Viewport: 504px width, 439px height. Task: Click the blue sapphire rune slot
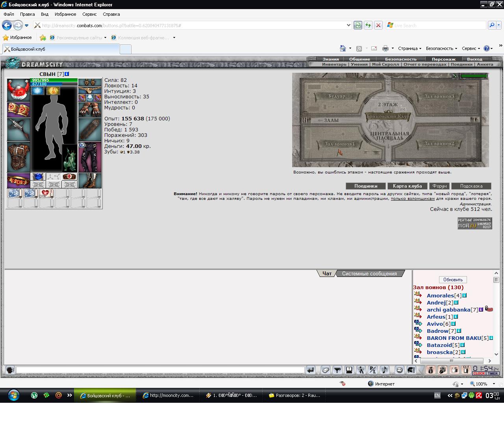pyautogui.click(x=38, y=177)
